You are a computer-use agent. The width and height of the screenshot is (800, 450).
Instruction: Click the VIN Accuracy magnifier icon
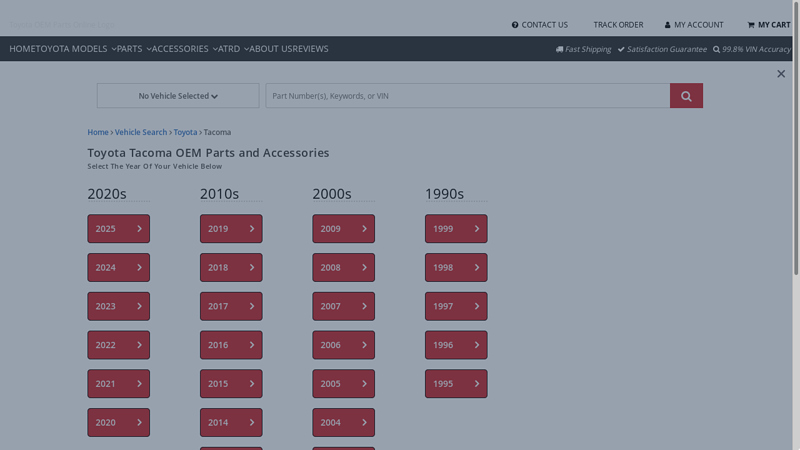(x=716, y=49)
